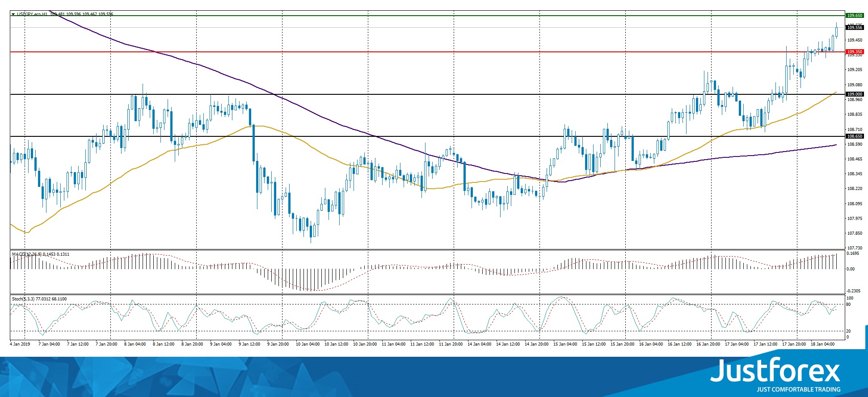Select the red horizontal line at 109.350
The image size is (868, 397).
click(428, 52)
